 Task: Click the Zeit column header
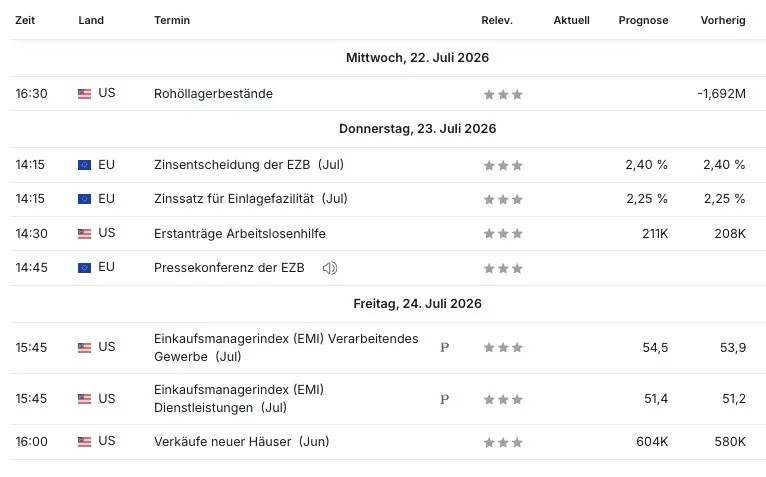click(x=25, y=20)
